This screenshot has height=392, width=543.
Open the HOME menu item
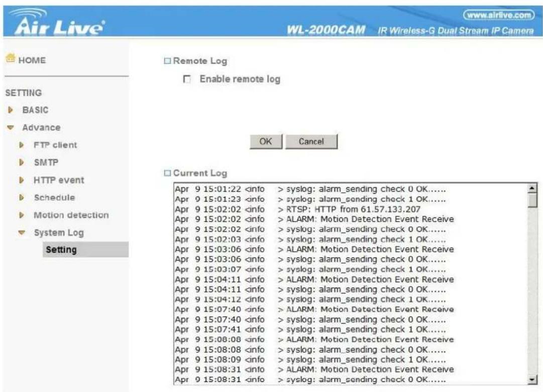click(32, 60)
